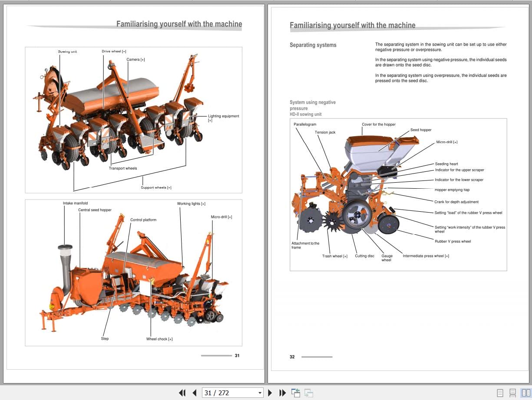532x400 pixels.
Task: Click inside the page number field
Action: click(221, 393)
